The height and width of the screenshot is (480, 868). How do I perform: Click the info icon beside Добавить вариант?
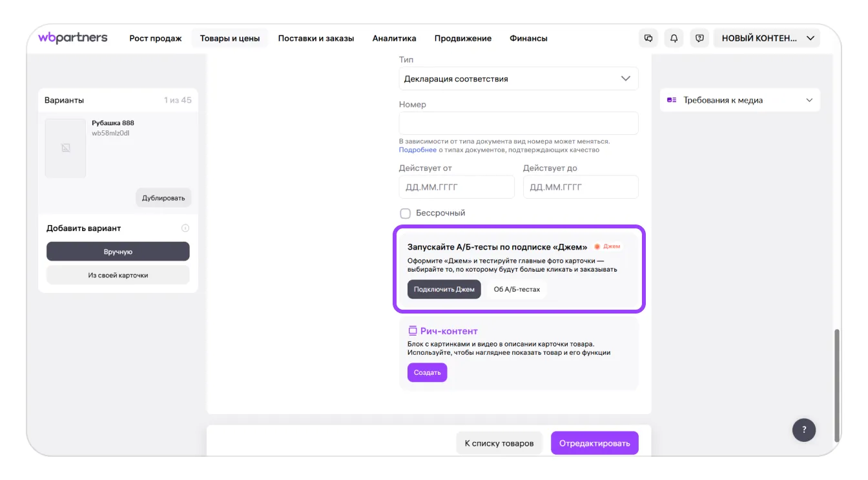pyautogui.click(x=185, y=228)
